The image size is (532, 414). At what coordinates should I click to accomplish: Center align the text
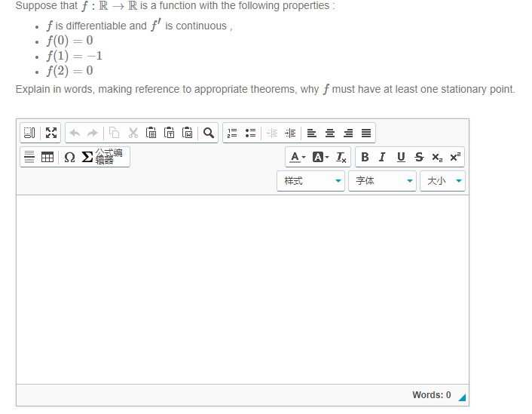(330, 133)
